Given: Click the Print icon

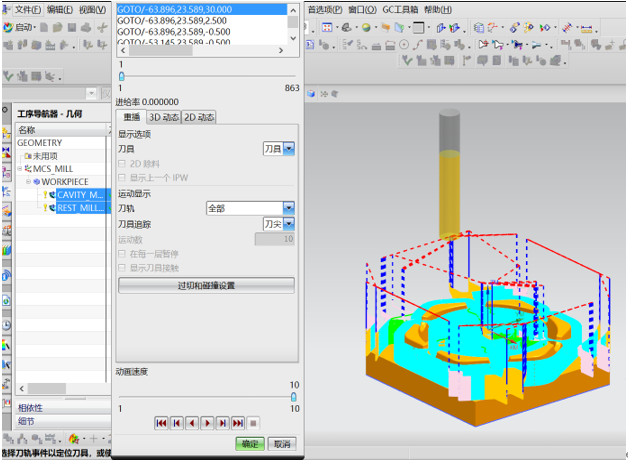Looking at the screenshot, I should coord(86,27).
